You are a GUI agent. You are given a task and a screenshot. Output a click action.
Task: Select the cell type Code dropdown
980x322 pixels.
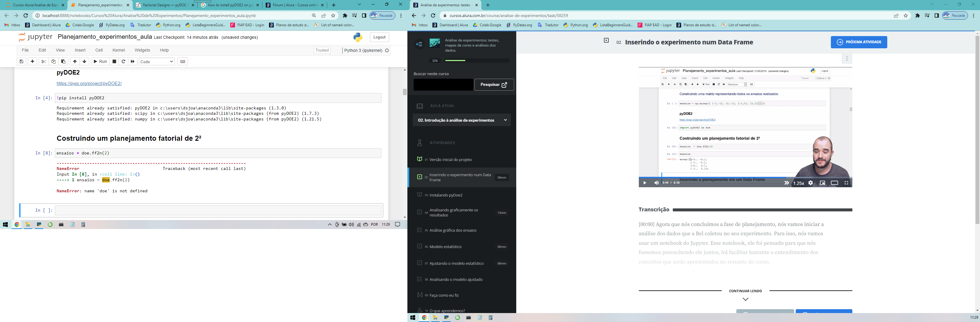pyautogui.click(x=157, y=62)
